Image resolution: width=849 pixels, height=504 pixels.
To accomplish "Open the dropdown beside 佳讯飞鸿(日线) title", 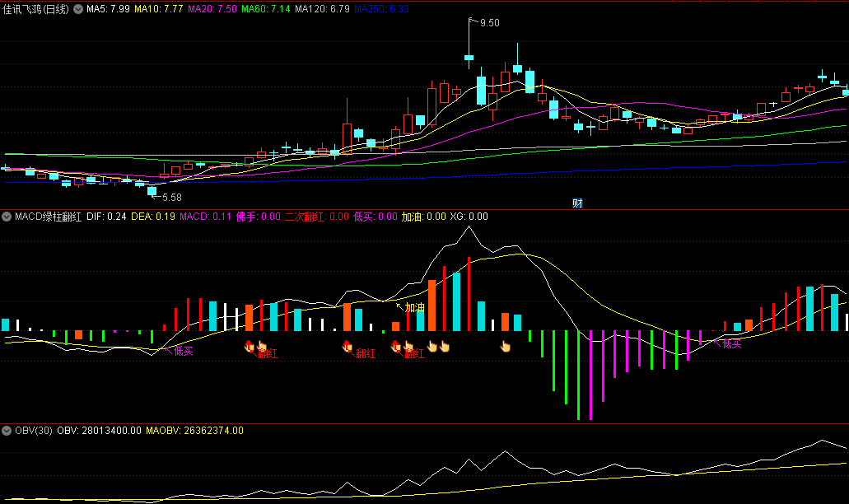I will tap(78, 9).
